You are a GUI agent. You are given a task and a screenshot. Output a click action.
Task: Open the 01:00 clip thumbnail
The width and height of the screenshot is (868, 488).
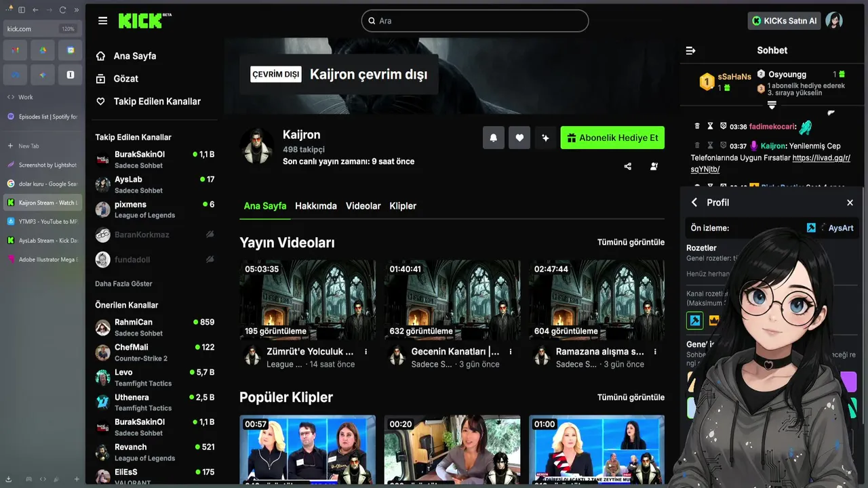point(597,451)
